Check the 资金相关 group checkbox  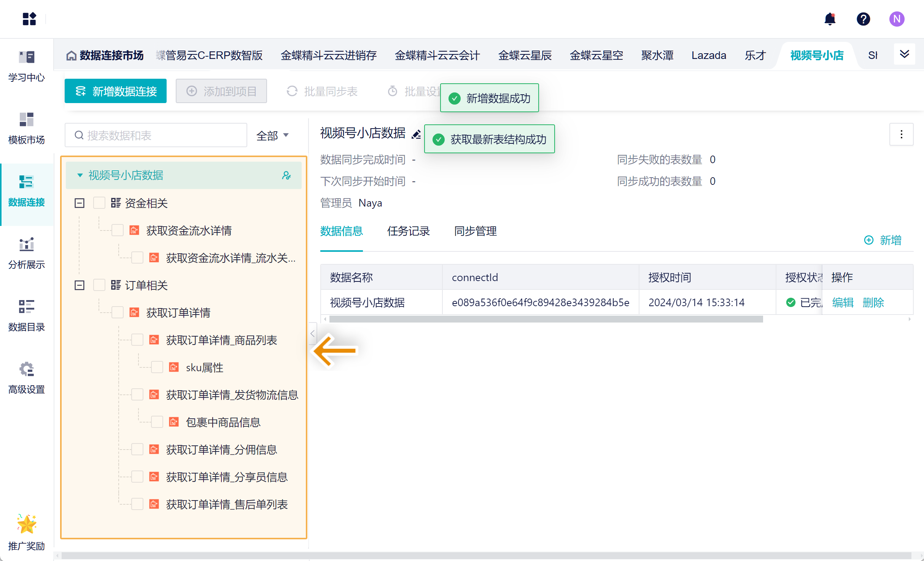click(x=99, y=203)
